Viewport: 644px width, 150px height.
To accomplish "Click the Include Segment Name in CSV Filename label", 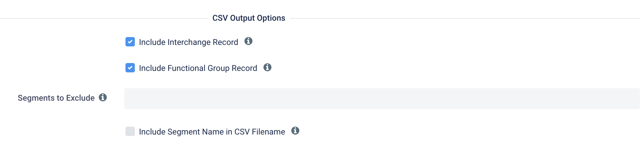I will (x=212, y=132).
